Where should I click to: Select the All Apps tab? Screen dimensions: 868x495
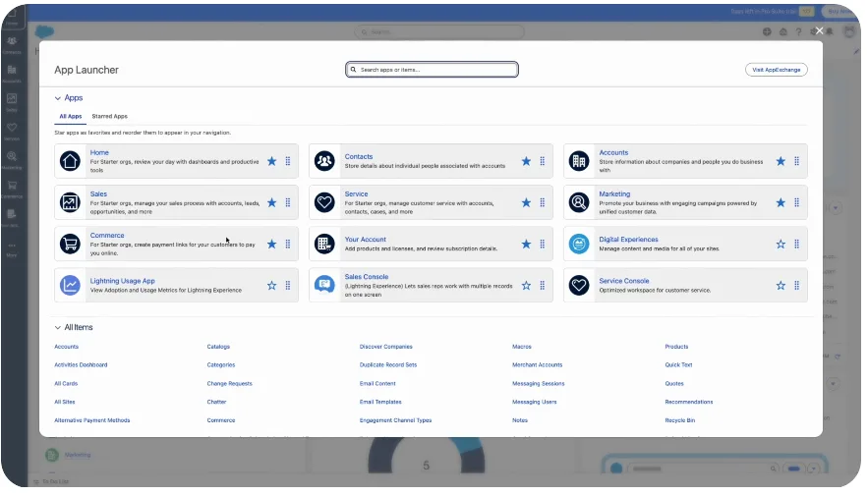(70, 116)
